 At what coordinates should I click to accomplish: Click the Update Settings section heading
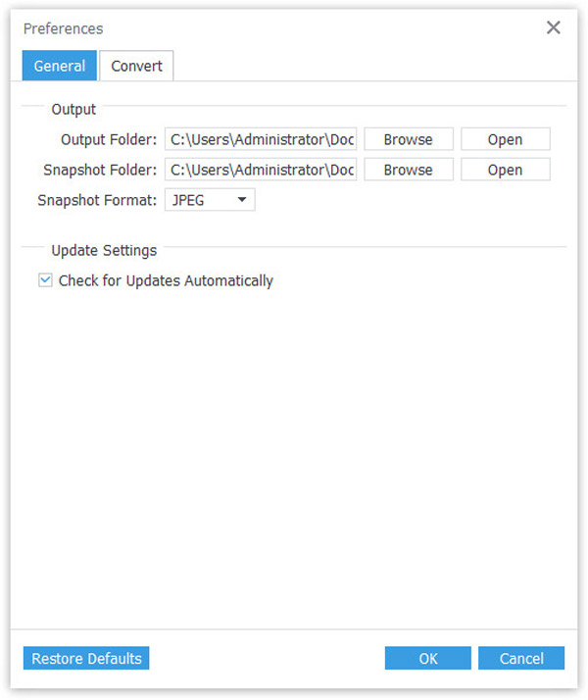click(104, 250)
